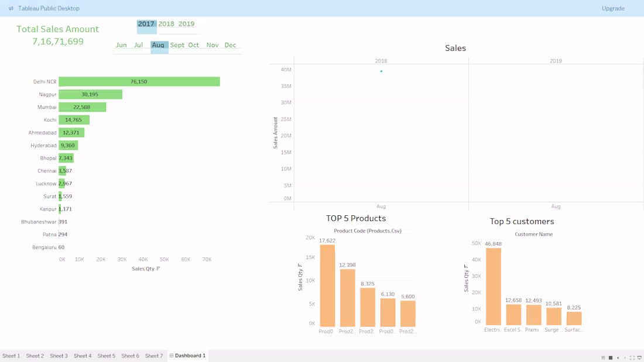
Task: Click the Customer Name header
Action: point(533,235)
